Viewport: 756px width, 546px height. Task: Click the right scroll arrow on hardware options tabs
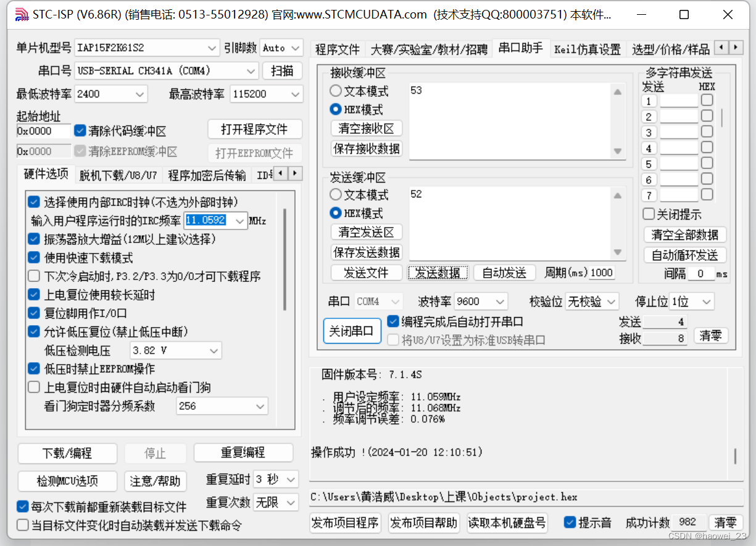coord(295,174)
